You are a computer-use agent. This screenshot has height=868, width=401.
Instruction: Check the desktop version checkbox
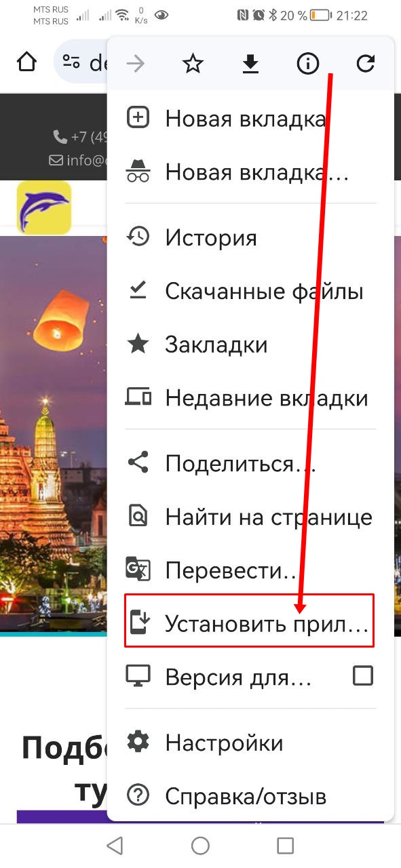(x=363, y=675)
